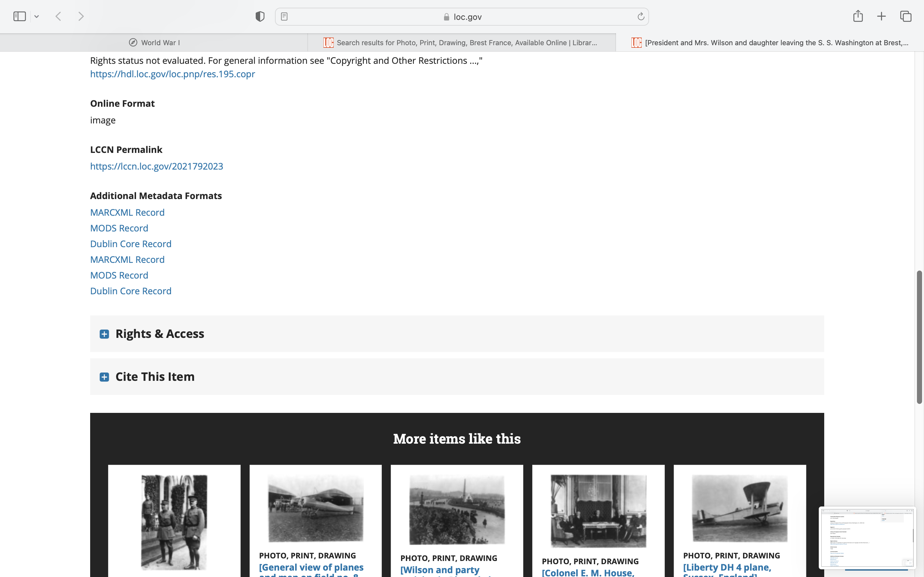Switch to the Search results for Photo tab

(x=461, y=43)
